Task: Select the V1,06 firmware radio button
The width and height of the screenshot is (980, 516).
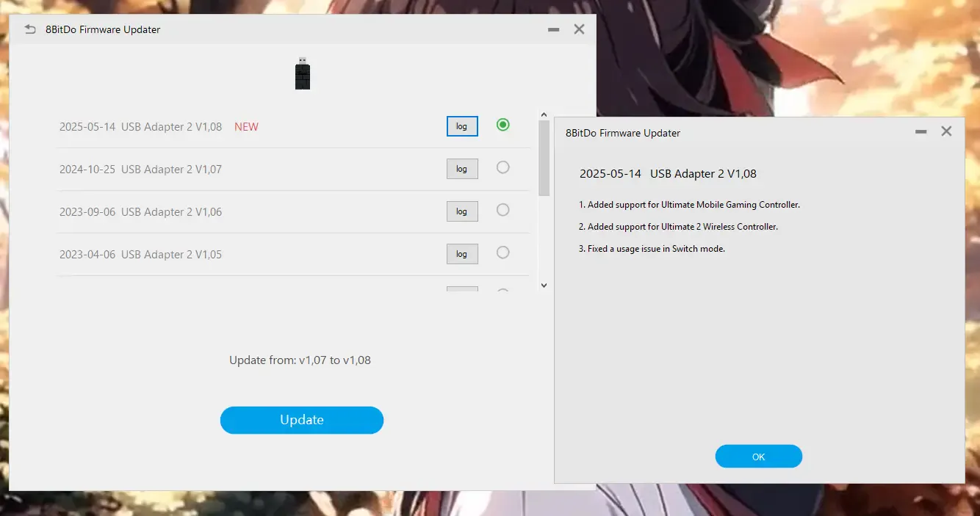Action: pos(502,210)
